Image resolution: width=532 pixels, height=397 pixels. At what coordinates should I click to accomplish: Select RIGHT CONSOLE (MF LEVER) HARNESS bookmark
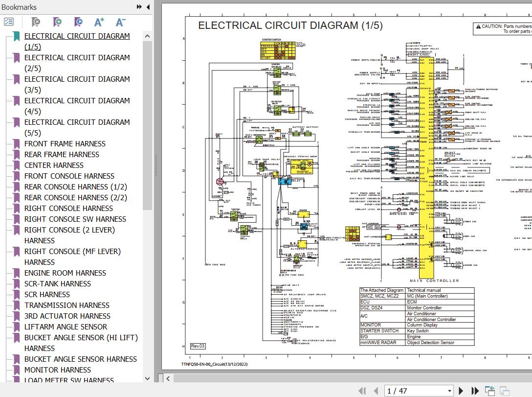coord(72,257)
